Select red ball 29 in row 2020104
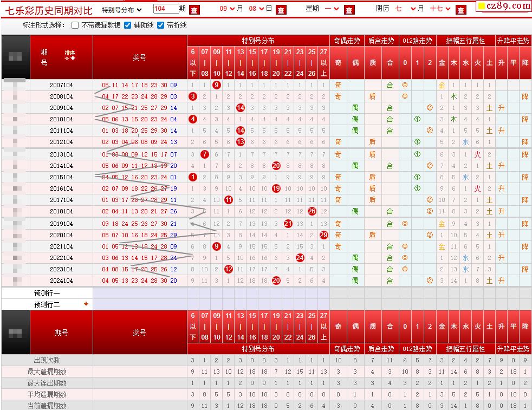Viewport: 532px width, 410px height. tap(323, 235)
